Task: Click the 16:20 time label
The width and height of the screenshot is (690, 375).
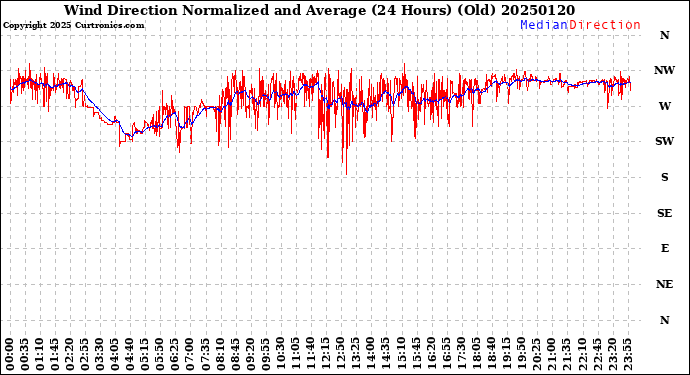Action: click(431, 354)
